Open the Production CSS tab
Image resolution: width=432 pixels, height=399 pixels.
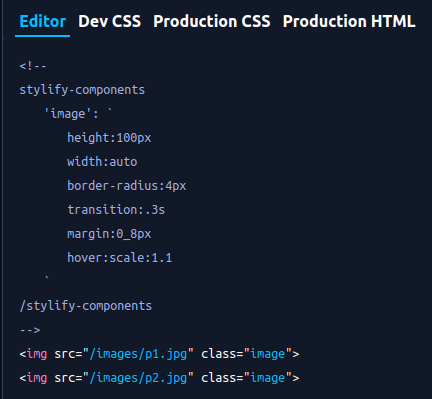click(212, 22)
